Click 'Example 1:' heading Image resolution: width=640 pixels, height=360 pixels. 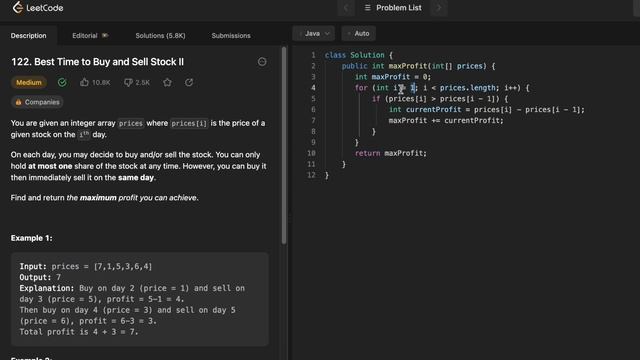click(x=31, y=238)
